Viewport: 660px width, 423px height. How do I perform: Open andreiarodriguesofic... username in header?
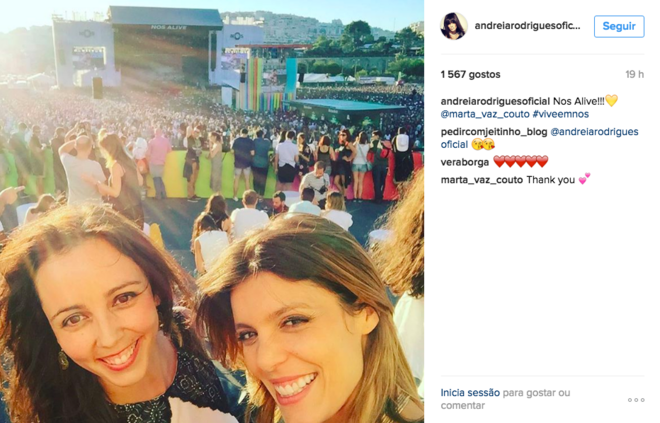[527, 26]
